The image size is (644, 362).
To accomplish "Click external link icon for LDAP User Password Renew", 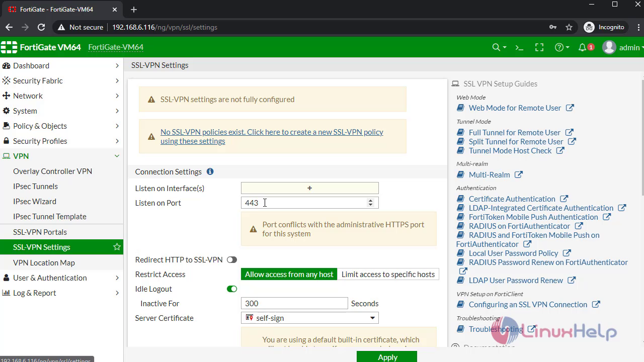I will [x=571, y=280].
